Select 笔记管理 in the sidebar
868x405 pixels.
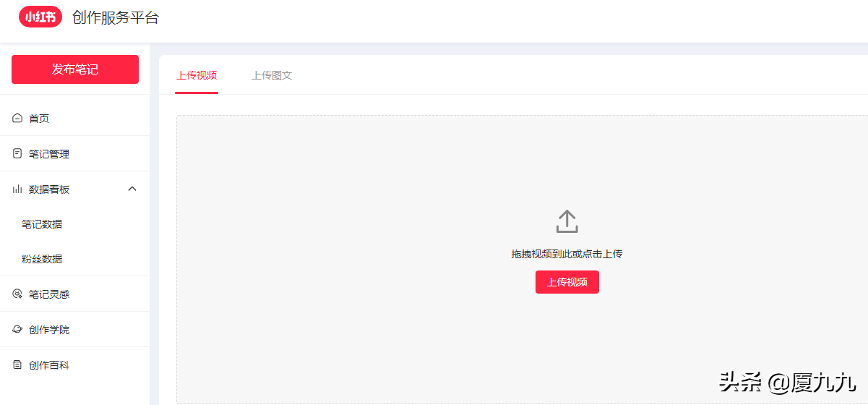(x=75, y=154)
